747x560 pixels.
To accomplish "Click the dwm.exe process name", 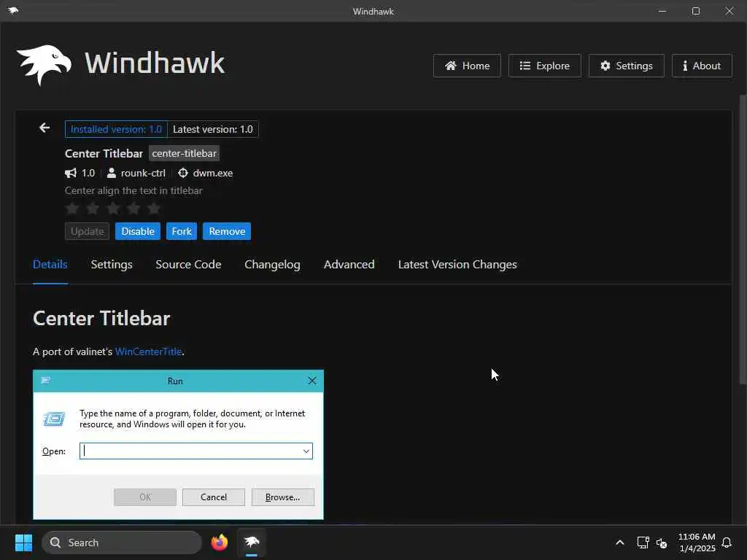I will pos(213,173).
